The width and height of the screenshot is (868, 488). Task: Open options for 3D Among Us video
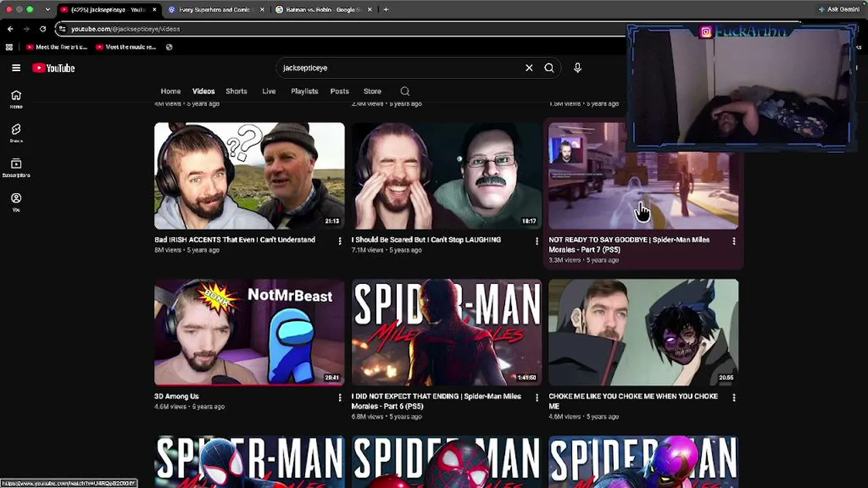coord(340,398)
